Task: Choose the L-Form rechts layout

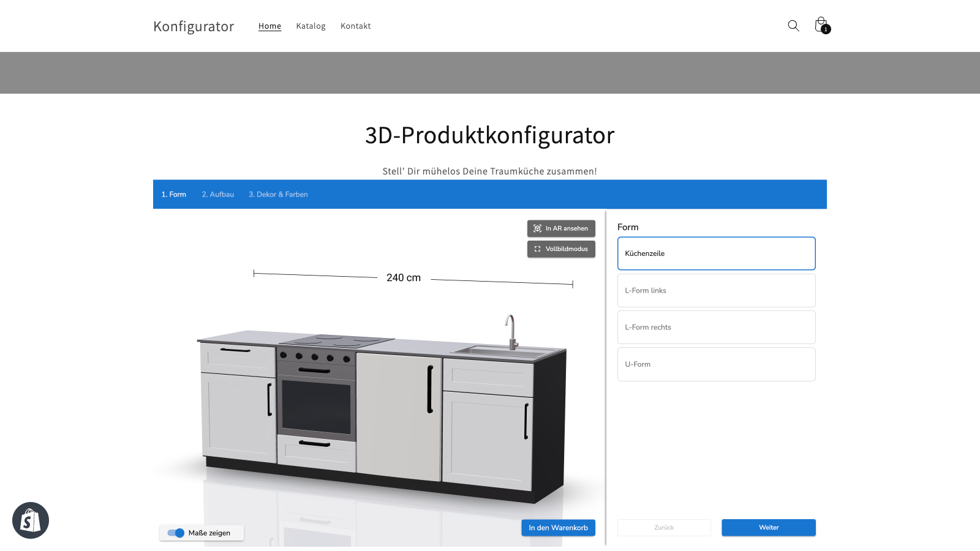Action: (716, 328)
